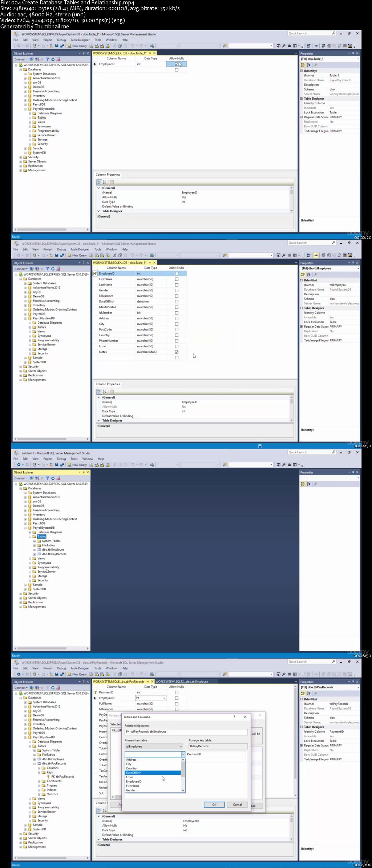Click the Property Pages wrench icon in the Table_1 frame Properties panel
The image size is (372, 868).
(316, 65)
